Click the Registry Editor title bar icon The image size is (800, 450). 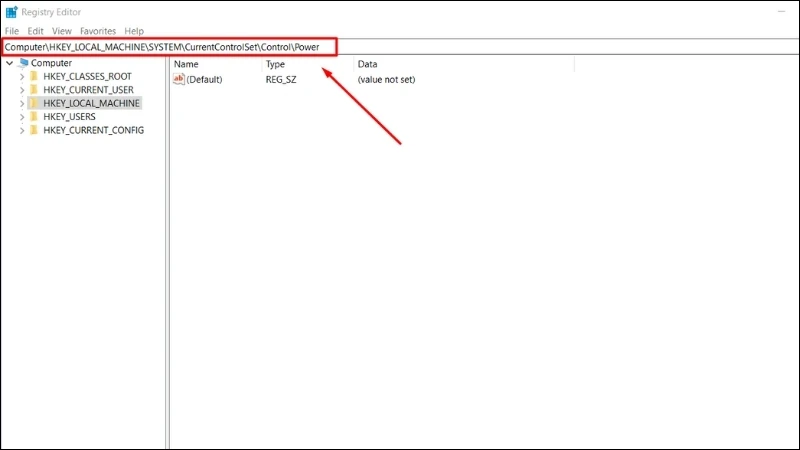point(11,12)
